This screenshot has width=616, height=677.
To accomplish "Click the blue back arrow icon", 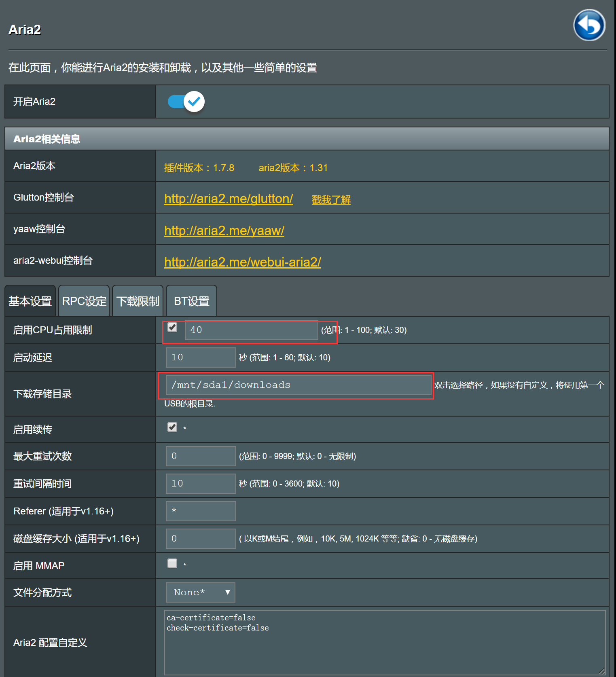I will (589, 25).
